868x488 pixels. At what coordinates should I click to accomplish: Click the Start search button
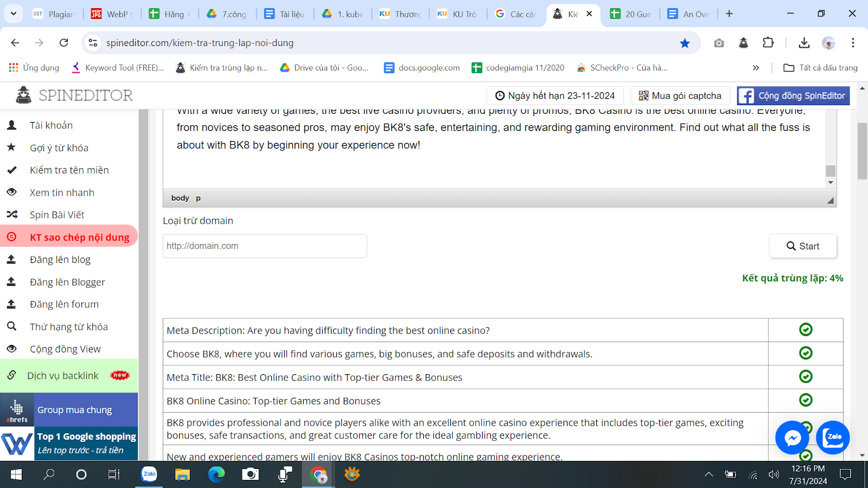pyautogui.click(x=803, y=246)
